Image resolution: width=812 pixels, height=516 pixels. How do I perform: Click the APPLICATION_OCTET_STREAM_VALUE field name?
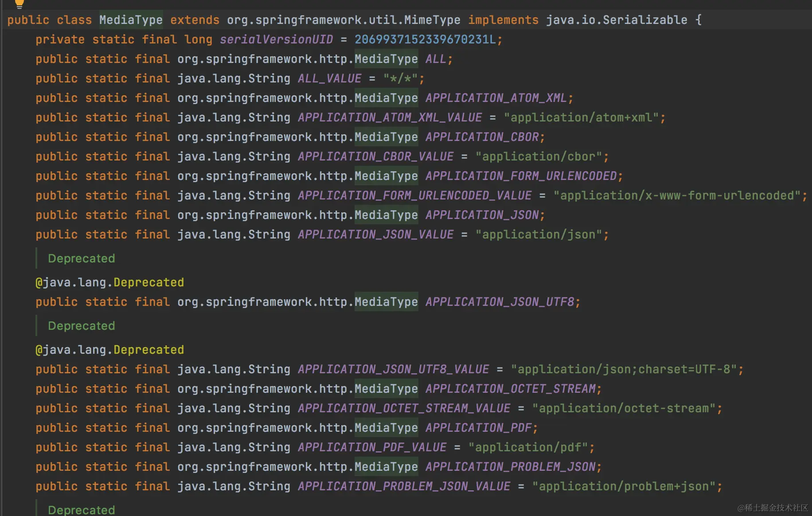(x=404, y=408)
